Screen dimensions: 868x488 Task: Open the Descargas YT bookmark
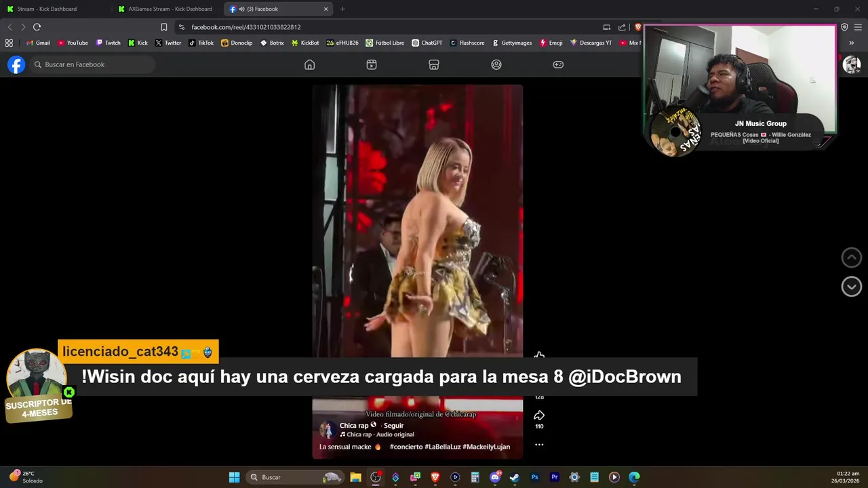point(591,43)
